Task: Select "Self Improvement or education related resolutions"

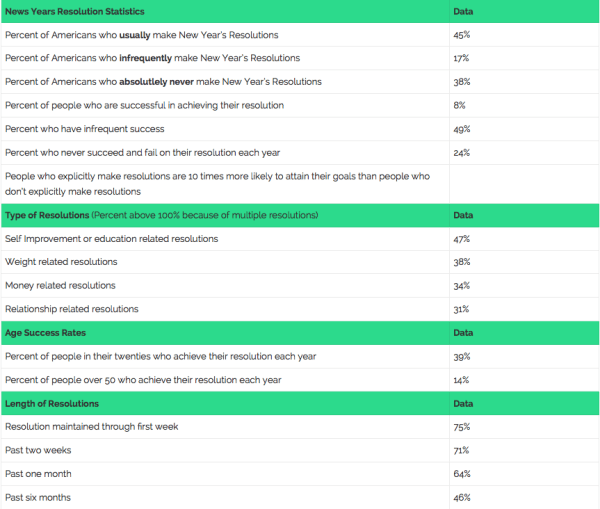Action: [111, 239]
